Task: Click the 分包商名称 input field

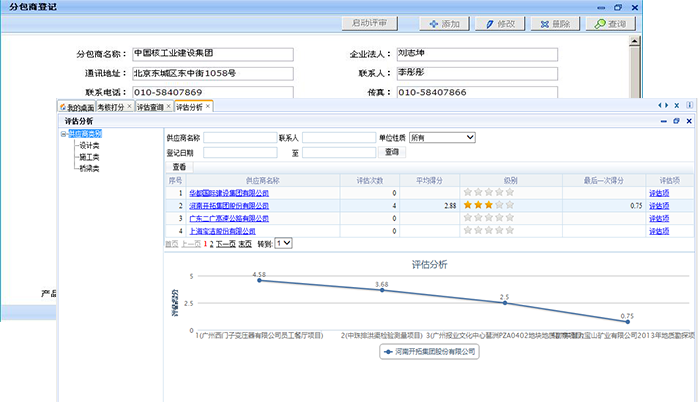Action: point(213,54)
